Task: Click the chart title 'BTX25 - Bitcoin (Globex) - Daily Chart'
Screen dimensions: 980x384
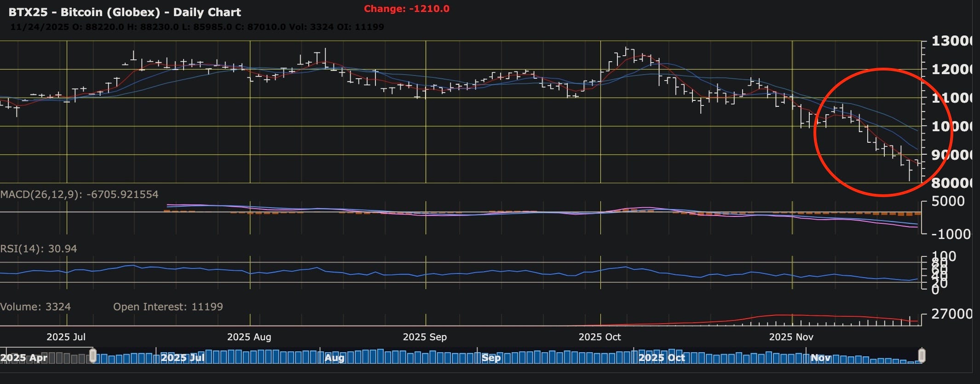Action: pyautogui.click(x=125, y=12)
